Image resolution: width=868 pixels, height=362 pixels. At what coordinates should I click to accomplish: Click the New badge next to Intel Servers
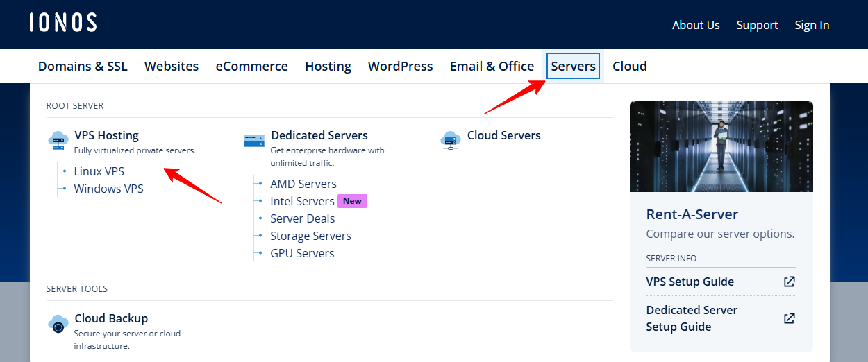tap(352, 201)
